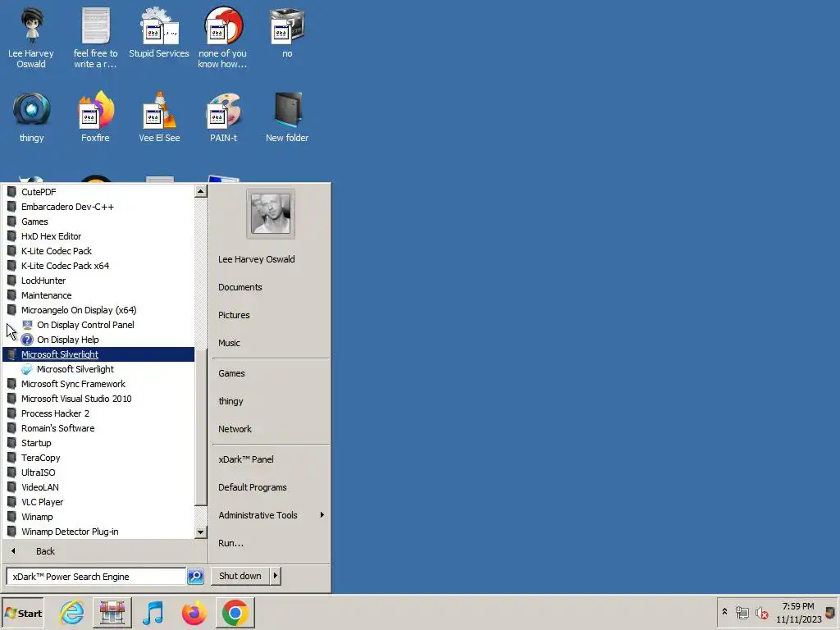
Task: Click the Shut down button
Action: pyautogui.click(x=240, y=576)
